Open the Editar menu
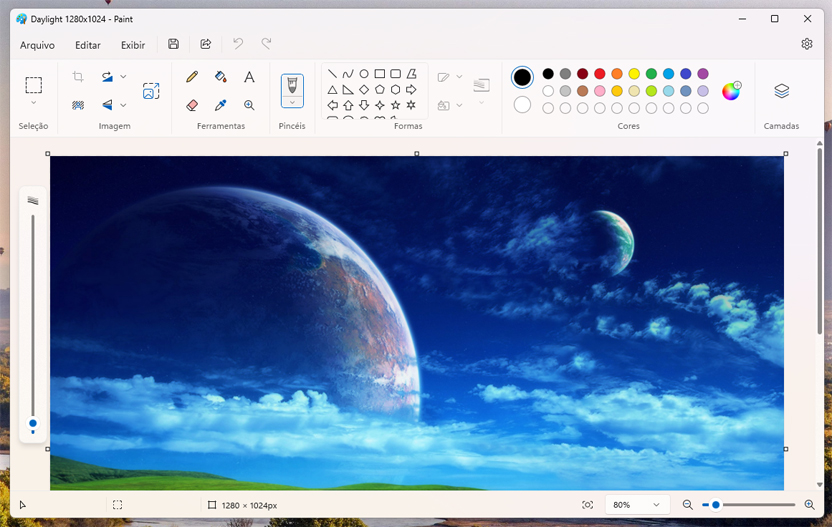Image resolution: width=832 pixels, height=527 pixels. pos(88,45)
